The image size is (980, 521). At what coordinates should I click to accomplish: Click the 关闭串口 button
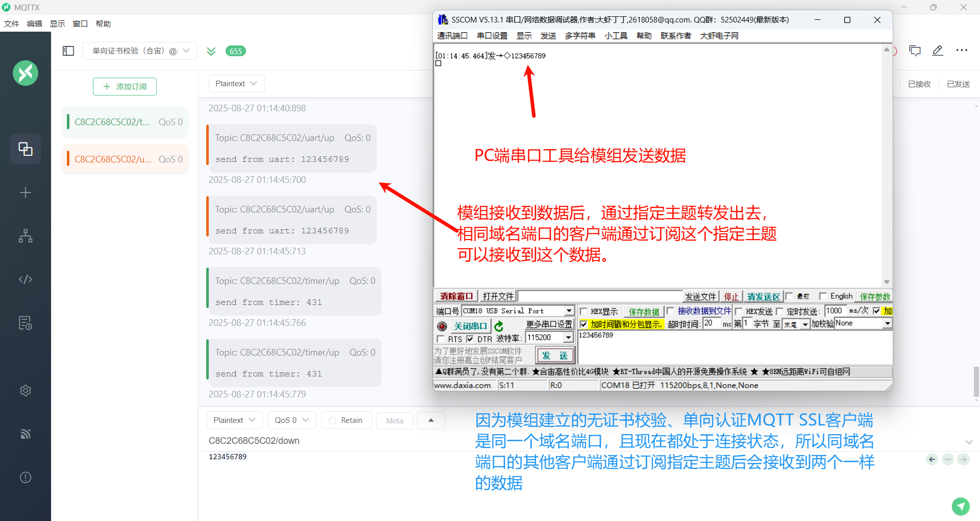[x=470, y=326]
